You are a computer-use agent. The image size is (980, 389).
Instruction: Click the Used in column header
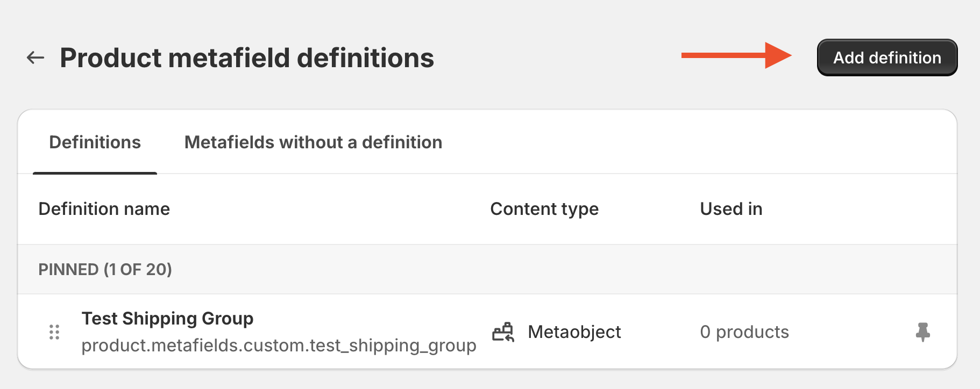(x=730, y=209)
